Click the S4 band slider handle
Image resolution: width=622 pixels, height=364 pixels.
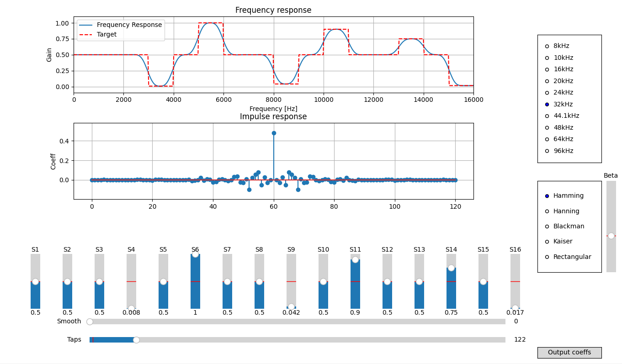click(x=131, y=308)
